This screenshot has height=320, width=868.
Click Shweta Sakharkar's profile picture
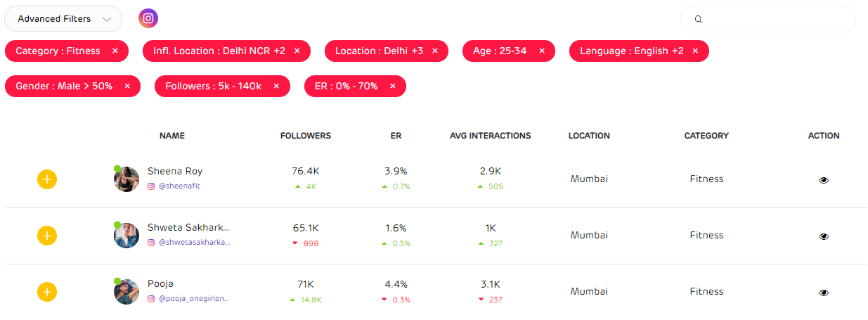point(127,236)
